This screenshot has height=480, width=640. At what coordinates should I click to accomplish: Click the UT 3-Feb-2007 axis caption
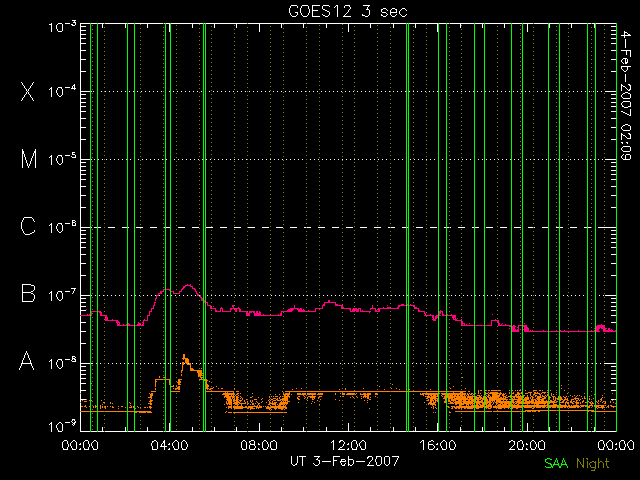(345, 461)
